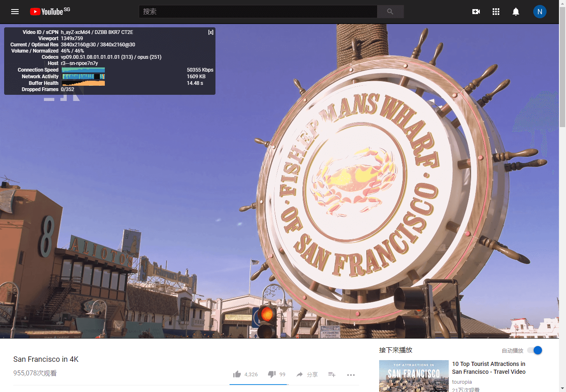Screen dimensions: 566x392
Task: Open the hamburger guide menu
Action: point(15,12)
